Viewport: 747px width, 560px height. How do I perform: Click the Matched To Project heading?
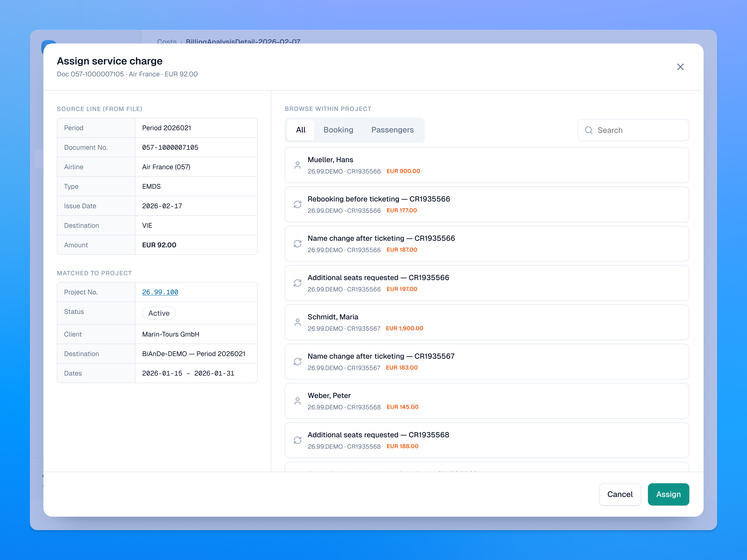coord(94,273)
